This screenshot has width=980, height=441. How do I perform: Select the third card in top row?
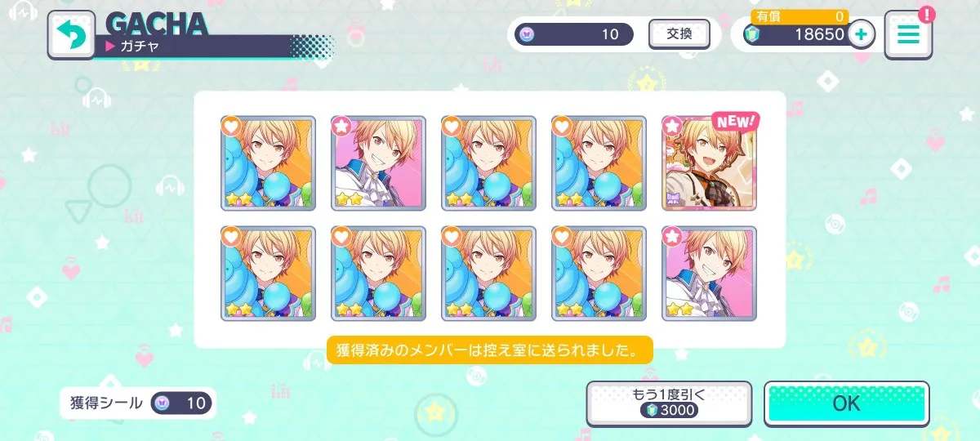488,163
